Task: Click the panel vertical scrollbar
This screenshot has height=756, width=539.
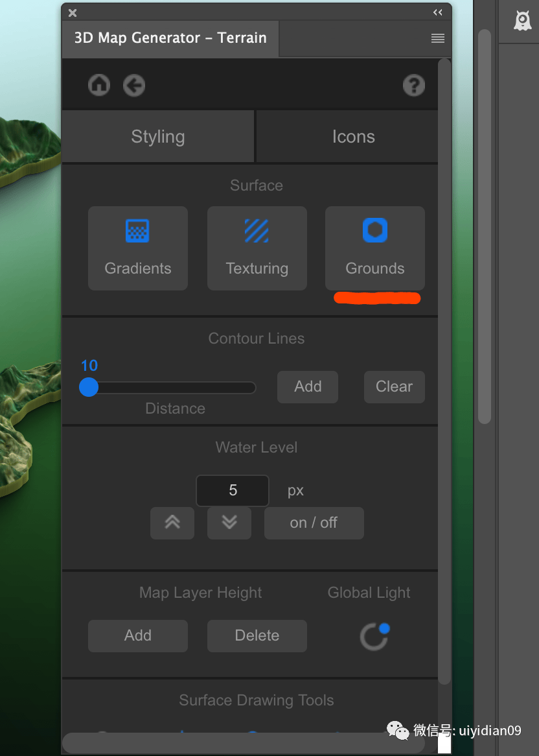Action: click(444, 372)
